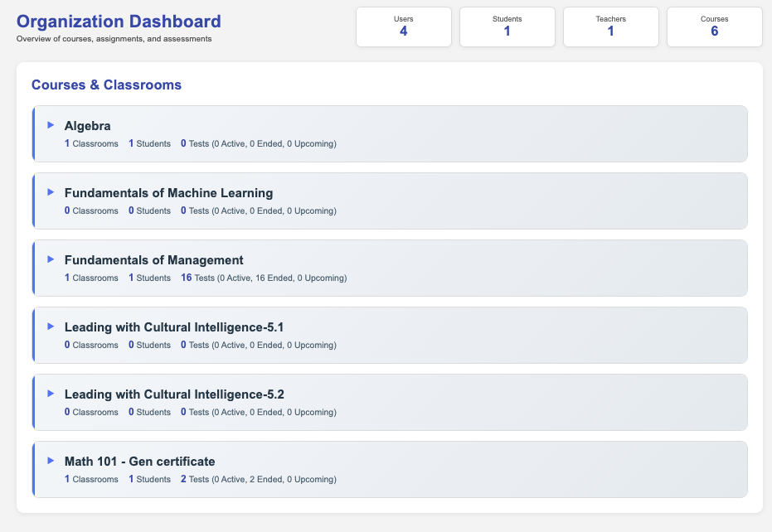View Students for Fundamentals of Management

149,278
